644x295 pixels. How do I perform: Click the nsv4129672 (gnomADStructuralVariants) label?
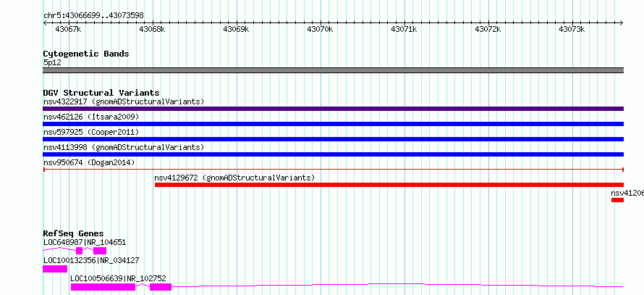pyautogui.click(x=234, y=178)
